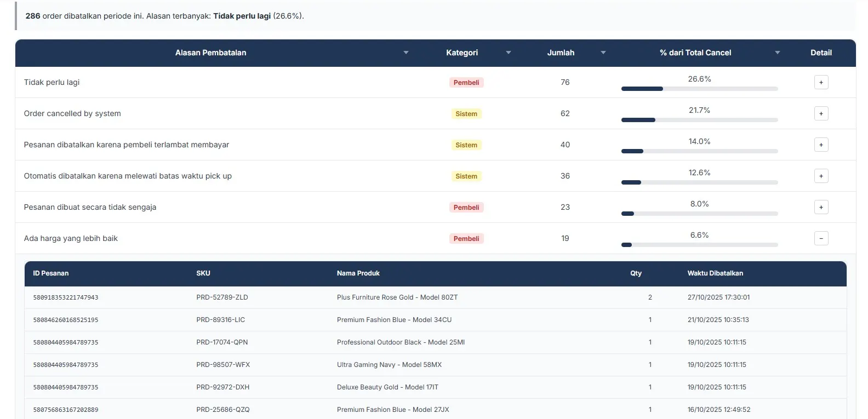Click the Waktu Dibatalkan sub-table header
This screenshot has height=419, width=868.
point(715,273)
